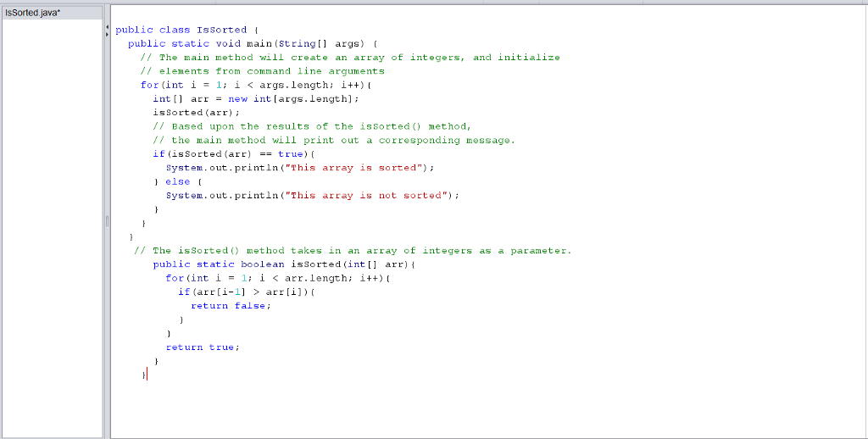Image resolution: width=868 pixels, height=439 pixels.
Task: Click the line 'if(isSorted(arr) == true){'
Action: pos(234,154)
